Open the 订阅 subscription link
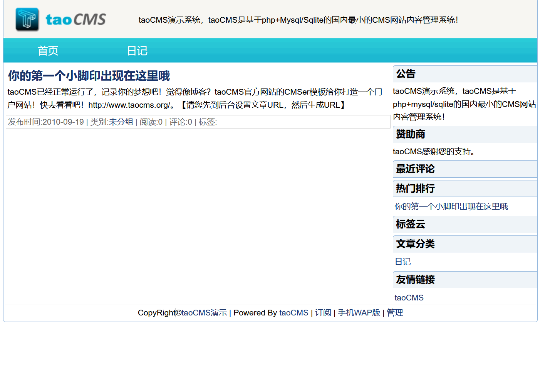The width and height of the screenshot is (555, 392). [322, 313]
